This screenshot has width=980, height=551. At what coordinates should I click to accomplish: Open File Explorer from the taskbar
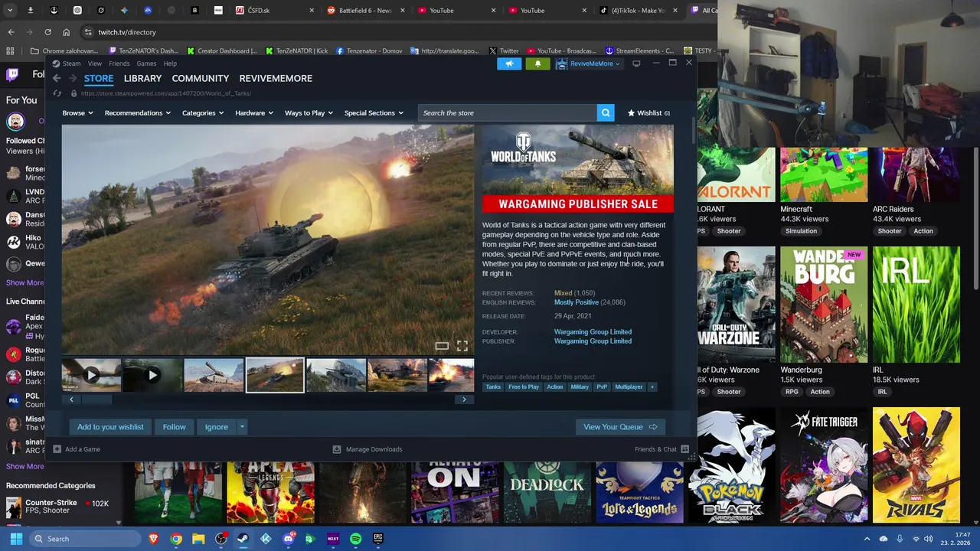coord(198,539)
